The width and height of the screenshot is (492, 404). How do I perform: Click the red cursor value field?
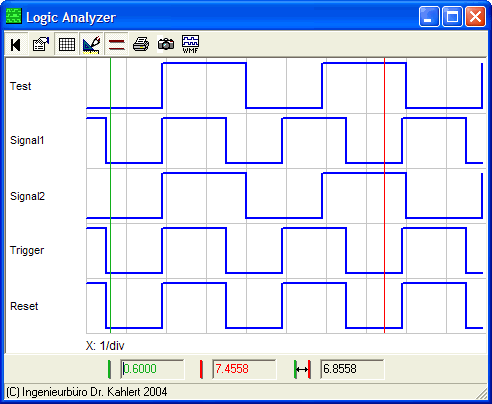244,369
